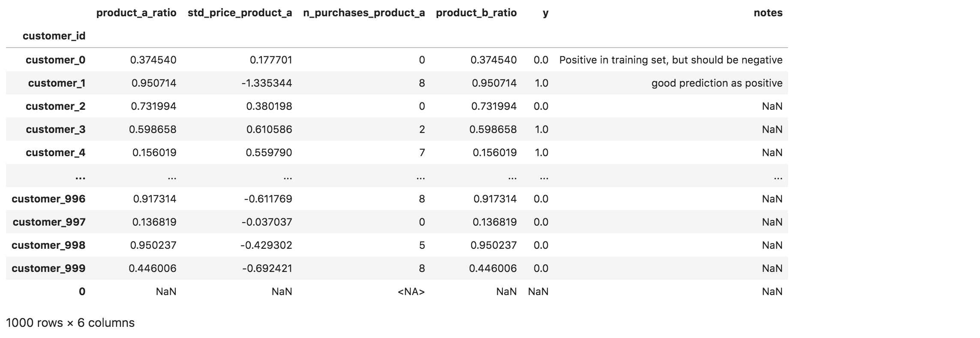The image size is (980, 338).
Task: Click the std_price_product_a column header
Action: point(240,13)
